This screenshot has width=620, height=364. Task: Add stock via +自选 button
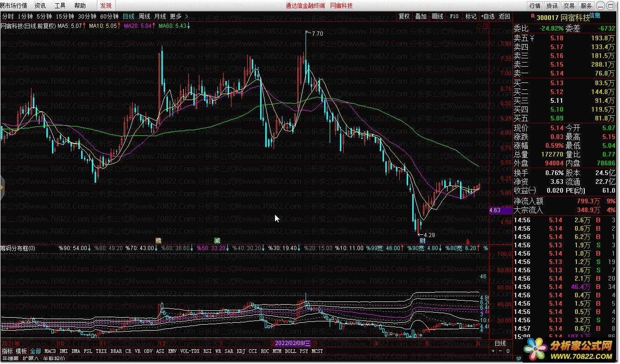tap(487, 16)
